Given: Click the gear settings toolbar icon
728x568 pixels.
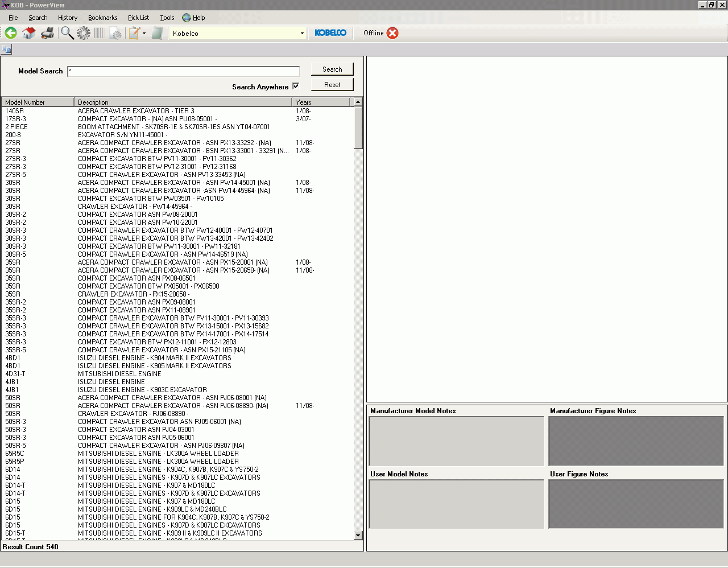Looking at the screenshot, I should click(x=84, y=33).
